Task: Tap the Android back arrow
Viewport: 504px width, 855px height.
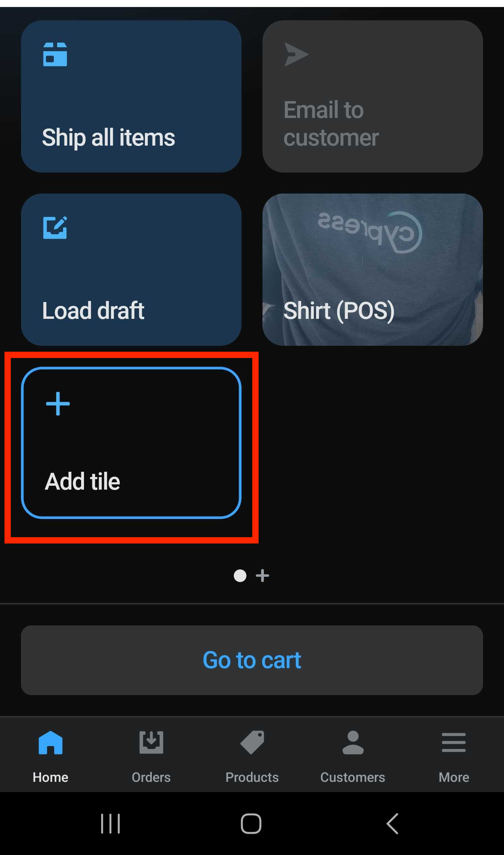Action: coord(392,824)
